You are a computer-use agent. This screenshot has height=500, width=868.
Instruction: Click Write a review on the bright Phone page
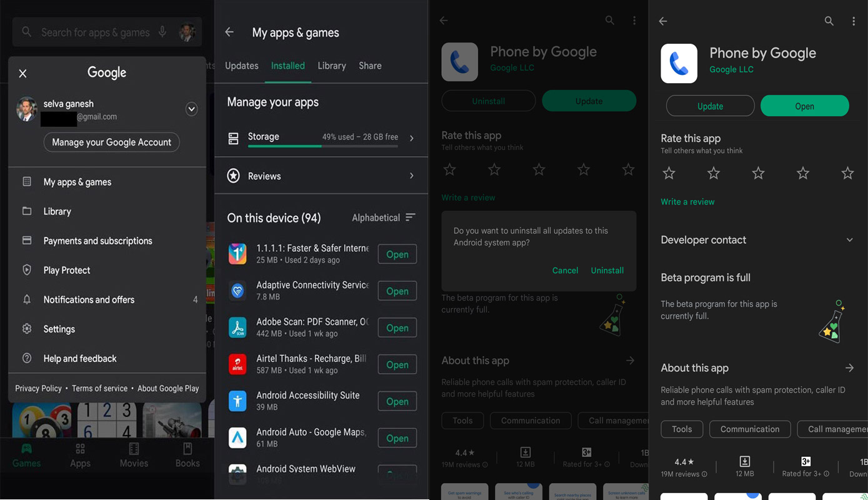coord(687,202)
